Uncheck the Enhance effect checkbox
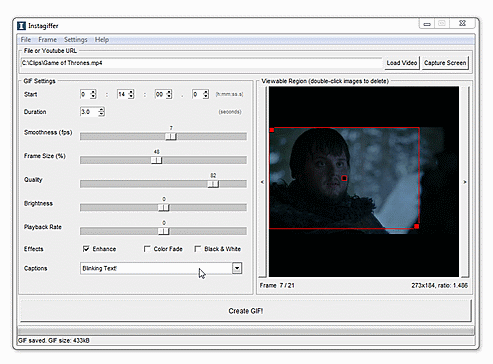 pyautogui.click(x=86, y=249)
